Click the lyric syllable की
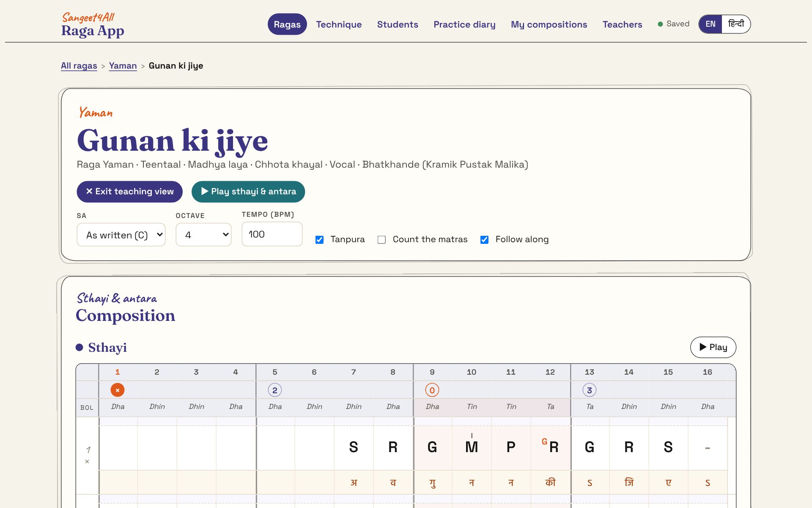This screenshot has width=812, height=508. [x=550, y=482]
